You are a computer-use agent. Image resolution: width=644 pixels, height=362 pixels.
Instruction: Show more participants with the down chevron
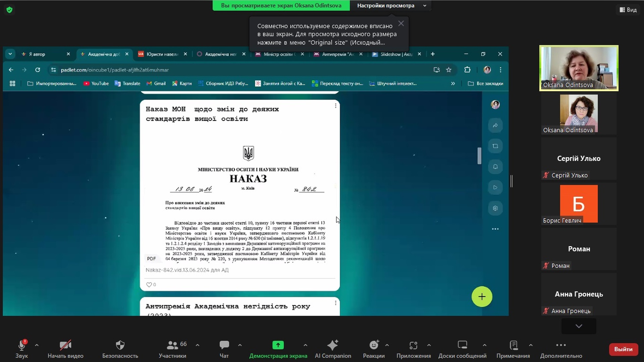pyautogui.click(x=579, y=326)
